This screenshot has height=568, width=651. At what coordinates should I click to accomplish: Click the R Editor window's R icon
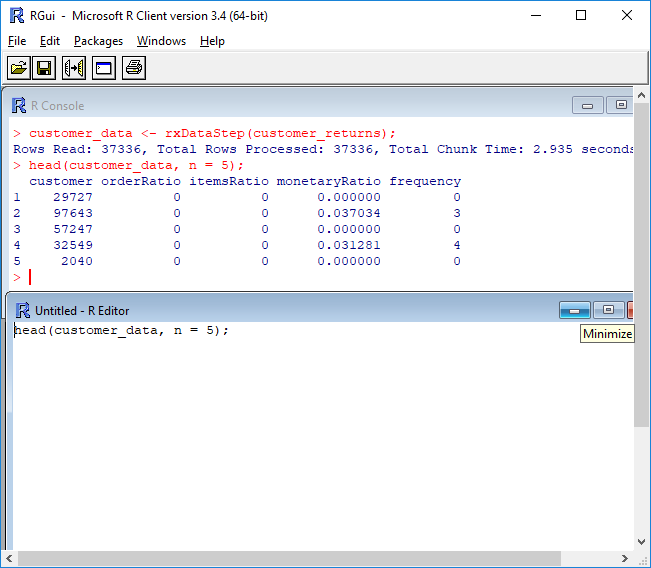(22, 311)
